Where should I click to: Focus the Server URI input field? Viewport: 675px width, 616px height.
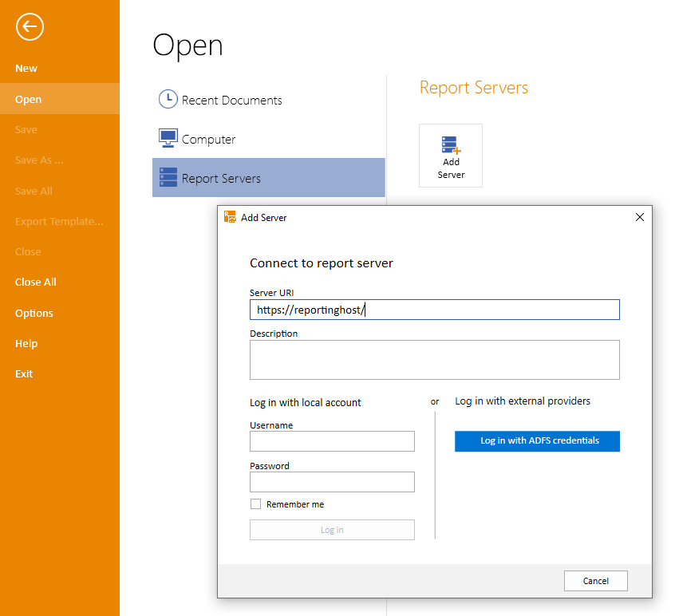435,310
